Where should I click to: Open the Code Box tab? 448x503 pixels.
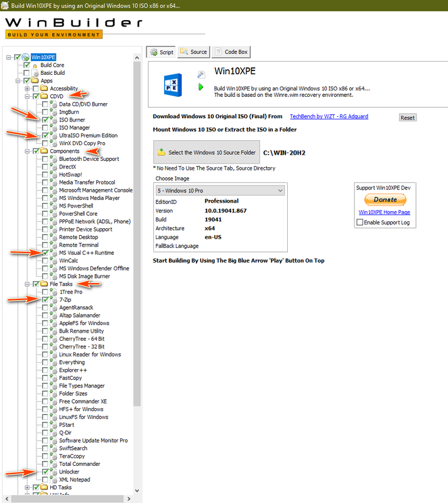(231, 52)
